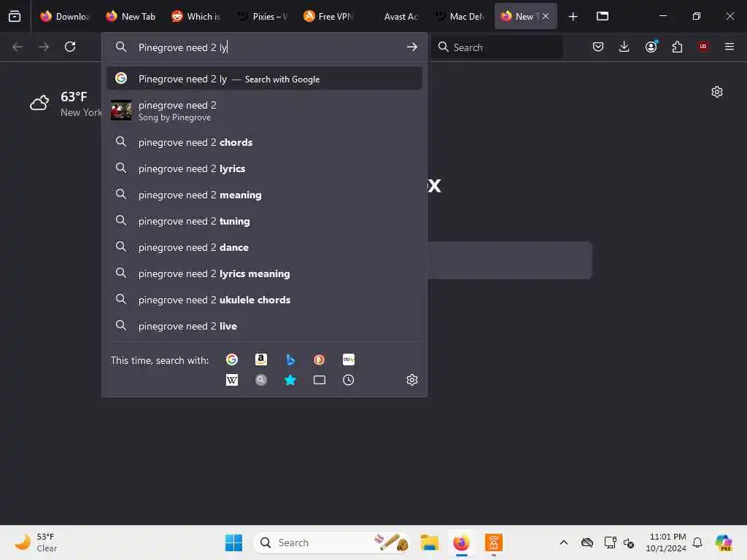Choose suggestion 'pinegrove need 2 lyrics'
Image resolution: width=747 pixels, height=560 pixels.
click(x=264, y=168)
